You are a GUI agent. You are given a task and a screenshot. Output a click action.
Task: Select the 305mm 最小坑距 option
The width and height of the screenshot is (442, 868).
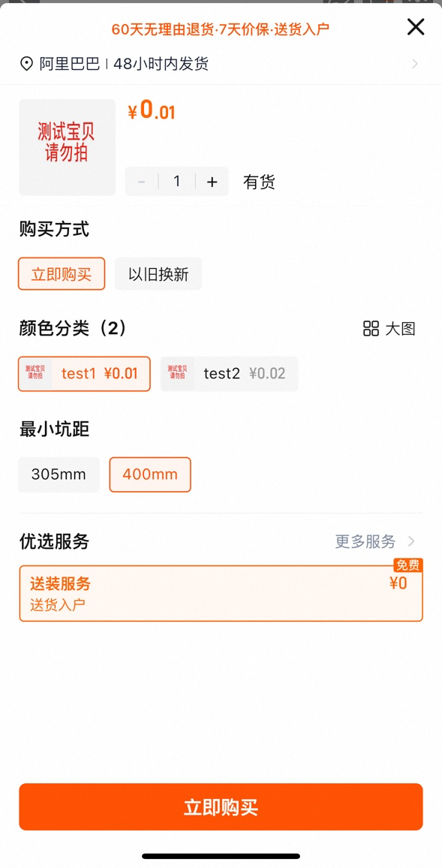59,474
